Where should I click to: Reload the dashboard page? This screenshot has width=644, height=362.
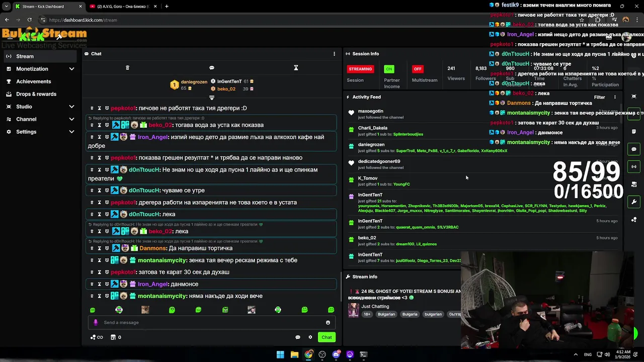(x=30, y=20)
